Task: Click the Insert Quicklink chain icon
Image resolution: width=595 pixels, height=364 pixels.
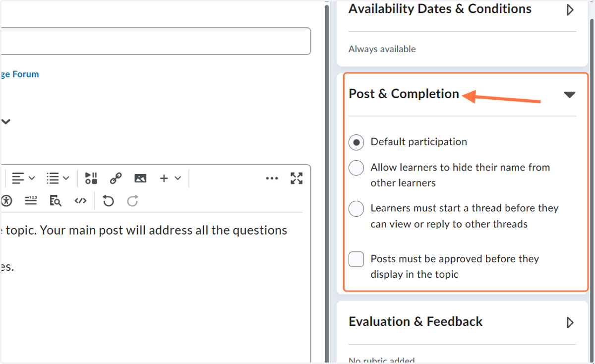Action: [116, 178]
